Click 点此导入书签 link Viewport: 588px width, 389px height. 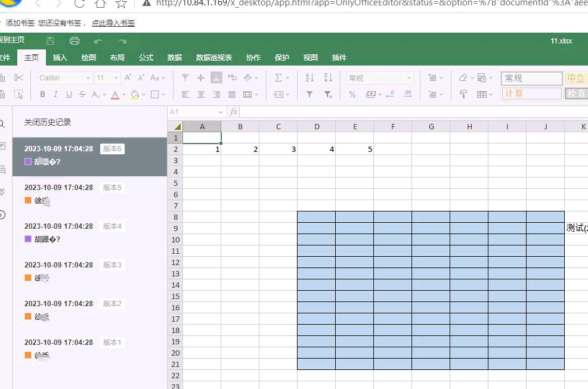pyautogui.click(x=113, y=23)
